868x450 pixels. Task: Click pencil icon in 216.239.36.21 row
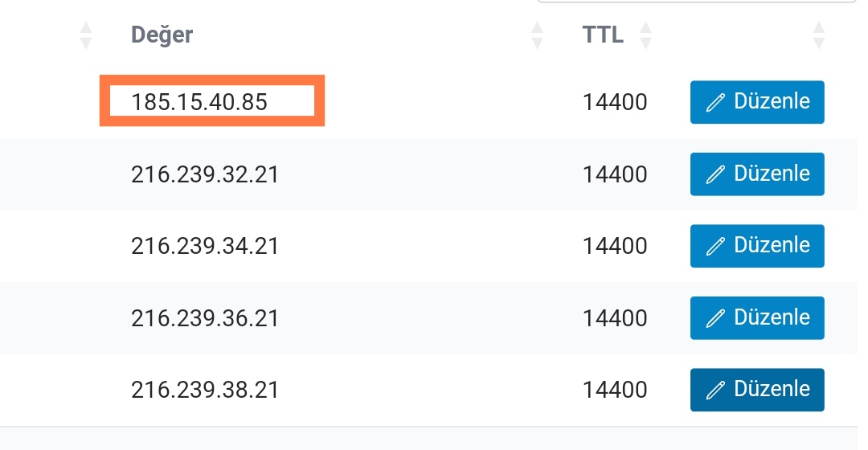coord(715,318)
